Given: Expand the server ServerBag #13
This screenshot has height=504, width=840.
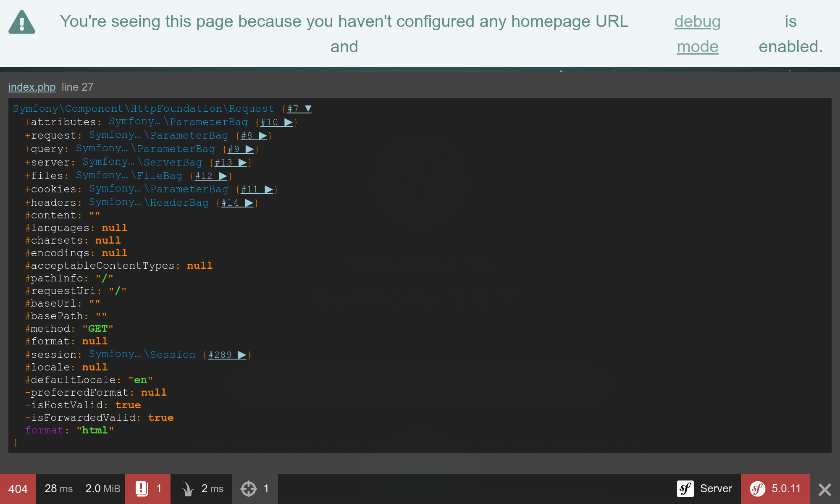Looking at the screenshot, I should 231,163.
